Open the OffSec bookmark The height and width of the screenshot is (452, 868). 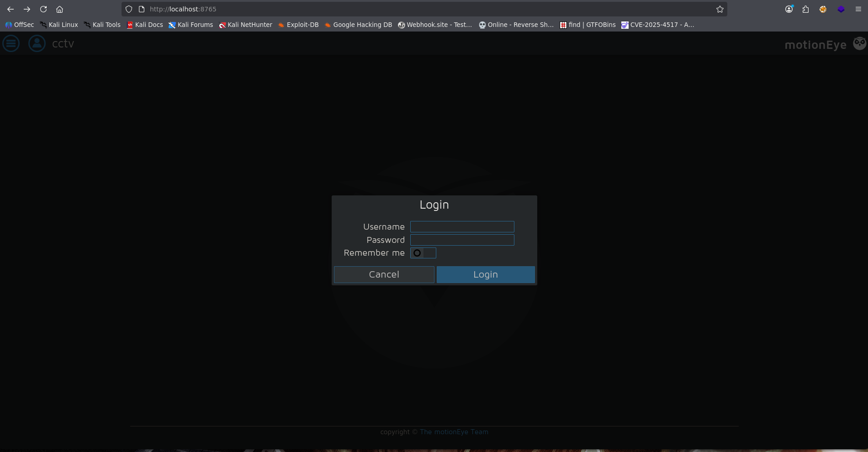pyautogui.click(x=20, y=25)
